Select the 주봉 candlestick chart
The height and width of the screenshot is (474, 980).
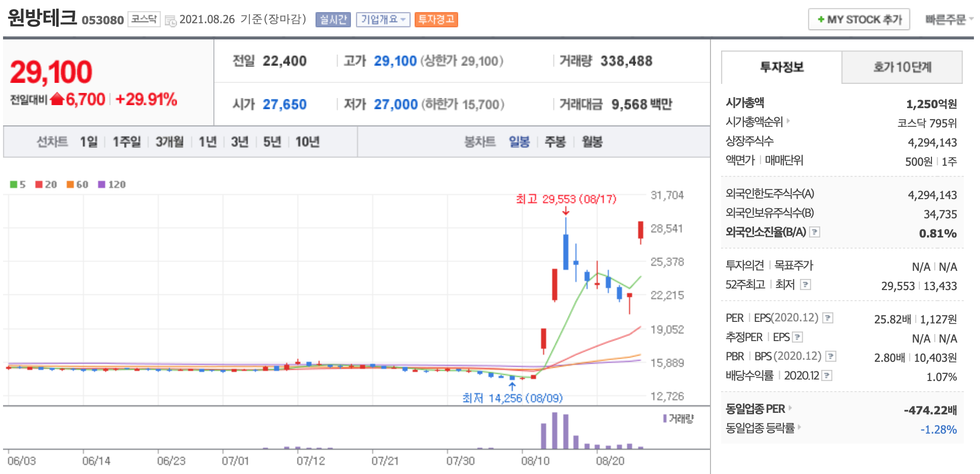coord(555,142)
